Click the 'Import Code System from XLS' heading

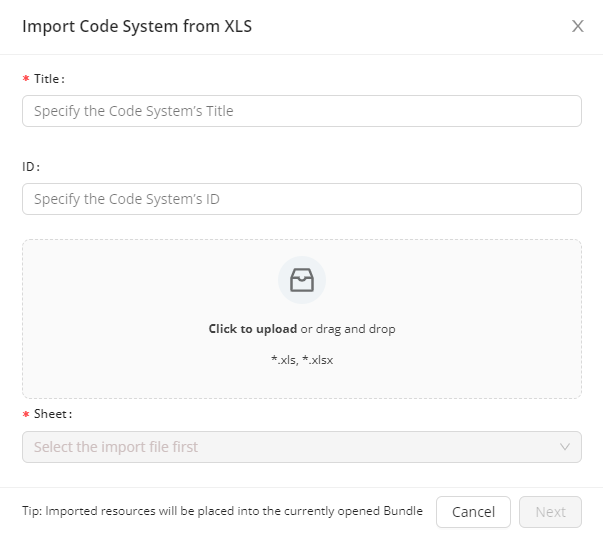point(137,27)
